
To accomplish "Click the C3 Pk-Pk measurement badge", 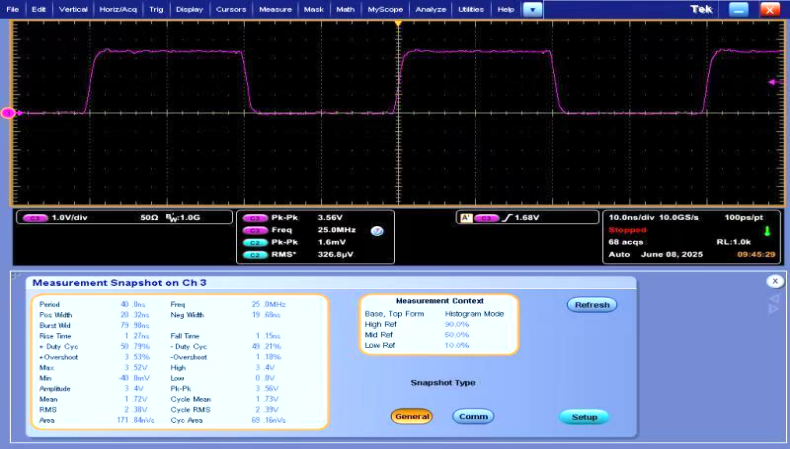I will tap(255, 218).
